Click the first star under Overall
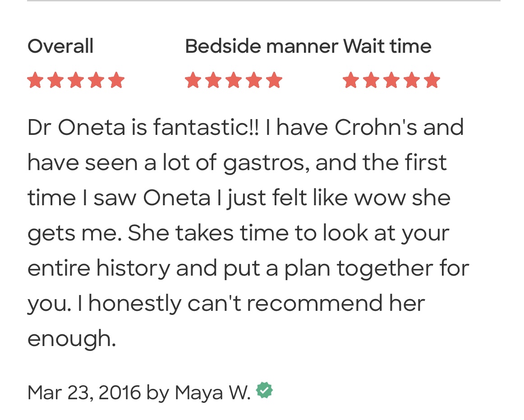The image size is (524, 420). point(35,80)
